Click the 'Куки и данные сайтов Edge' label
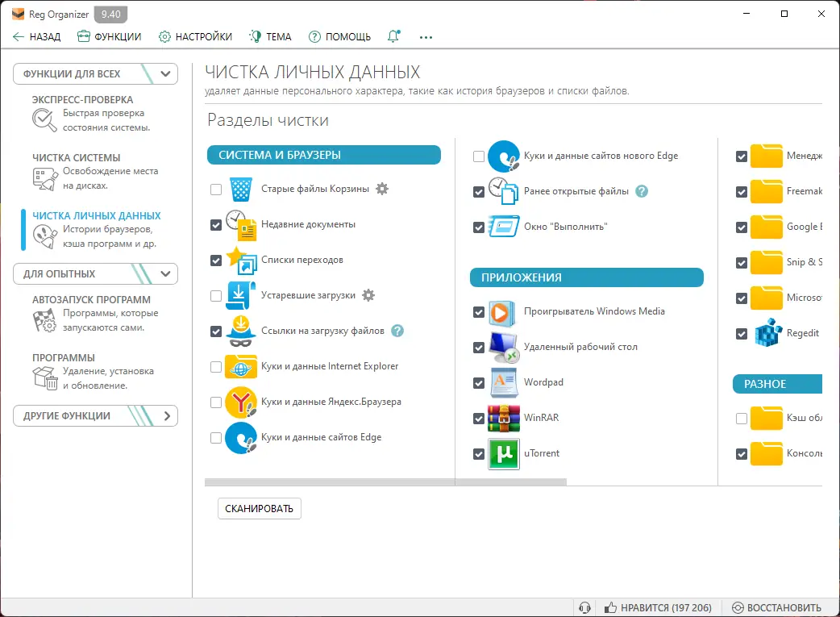The height and width of the screenshot is (617, 840). (322, 437)
